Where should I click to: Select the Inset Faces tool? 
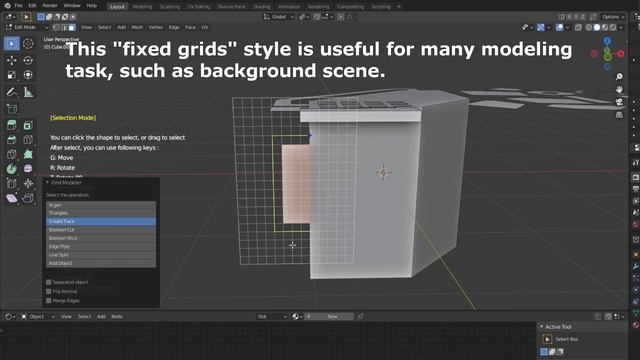(x=28, y=125)
